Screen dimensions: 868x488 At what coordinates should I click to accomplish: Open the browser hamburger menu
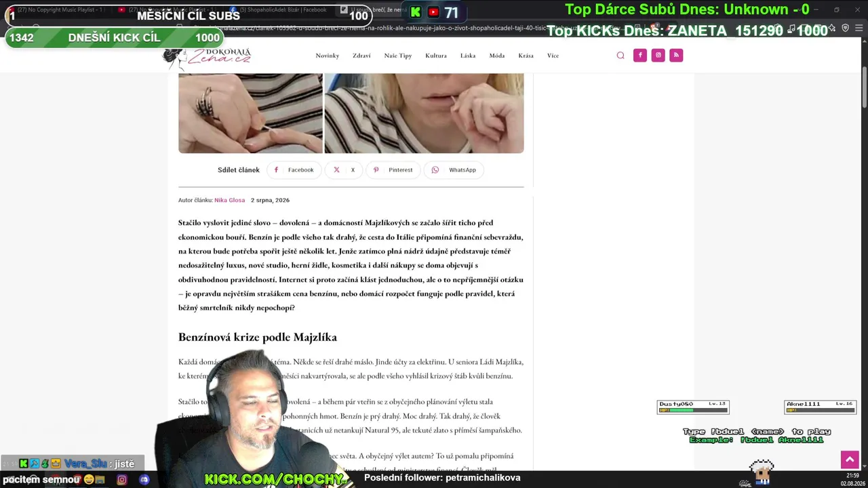859,28
